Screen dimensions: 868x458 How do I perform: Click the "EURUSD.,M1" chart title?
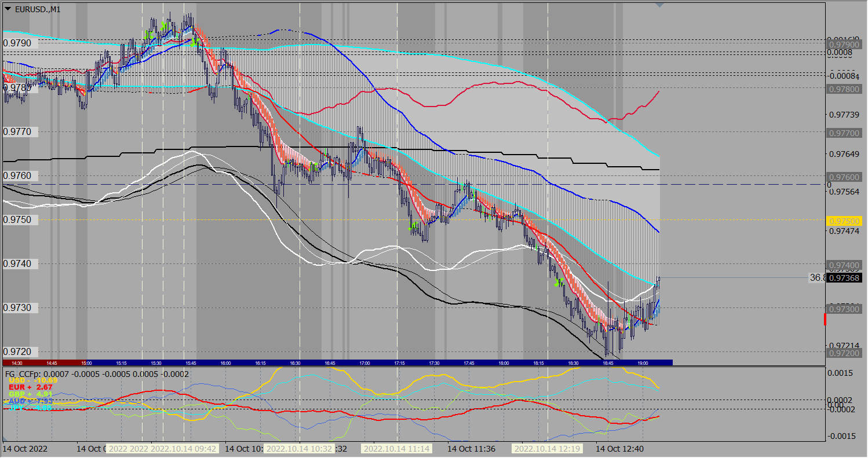[x=37, y=9]
